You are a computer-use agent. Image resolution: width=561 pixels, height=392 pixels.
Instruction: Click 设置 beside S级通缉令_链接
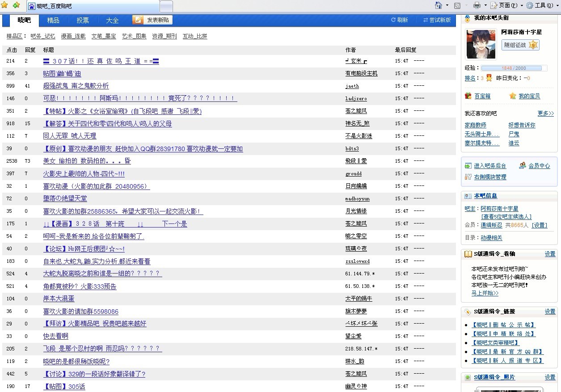[x=550, y=312]
